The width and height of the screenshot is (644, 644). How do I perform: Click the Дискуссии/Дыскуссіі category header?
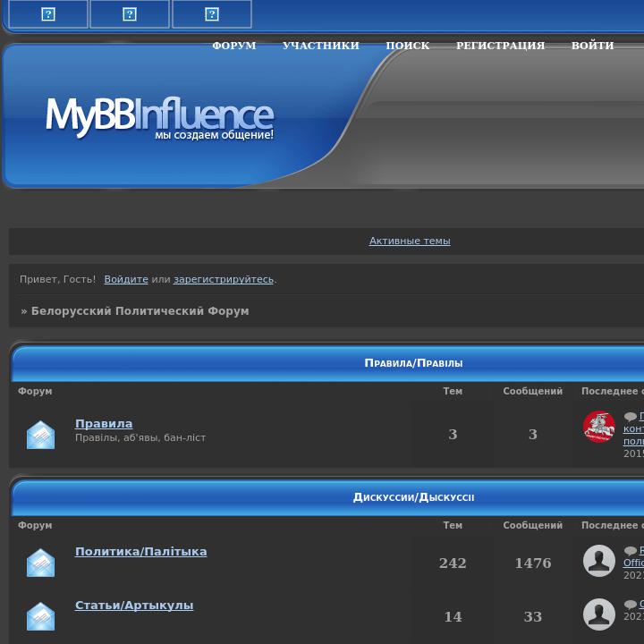pyautogui.click(x=413, y=497)
